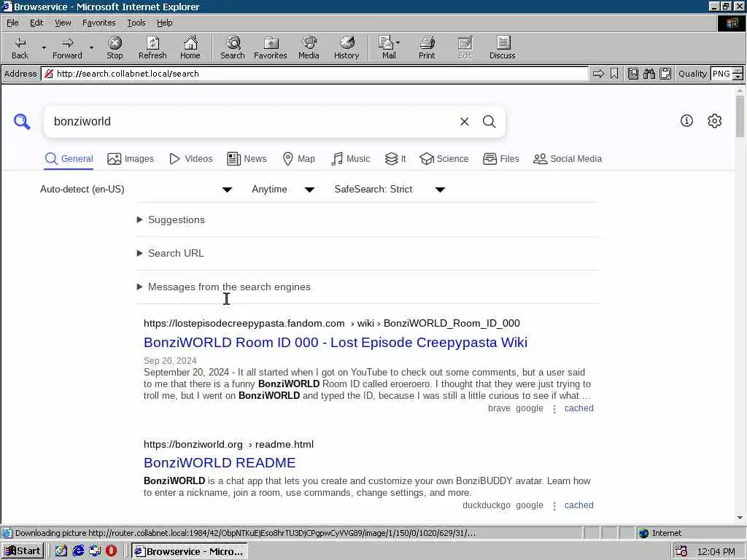Open the Favorites menu in the menu bar
The height and width of the screenshot is (560, 747).
pyautogui.click(x=98, y=23)
